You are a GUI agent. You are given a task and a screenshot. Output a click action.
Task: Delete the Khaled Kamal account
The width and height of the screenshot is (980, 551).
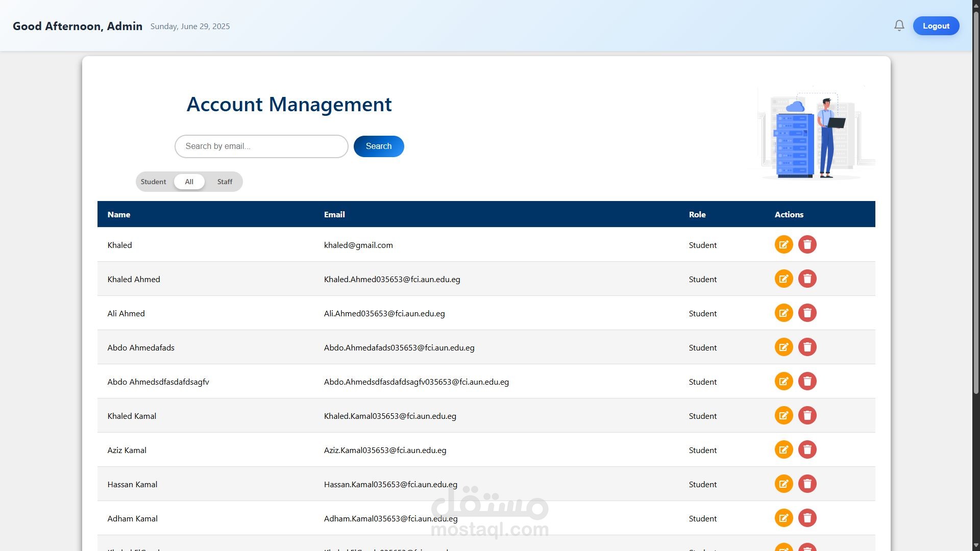coord(807,415)
